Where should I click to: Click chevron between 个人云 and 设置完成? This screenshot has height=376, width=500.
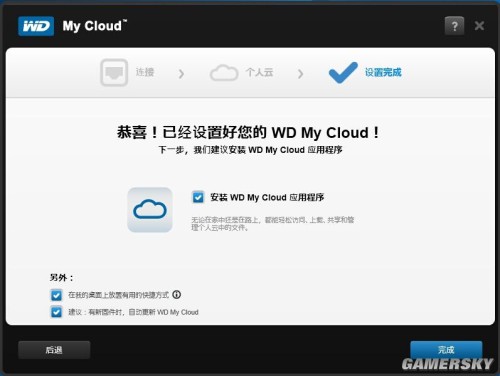point(300,73)
